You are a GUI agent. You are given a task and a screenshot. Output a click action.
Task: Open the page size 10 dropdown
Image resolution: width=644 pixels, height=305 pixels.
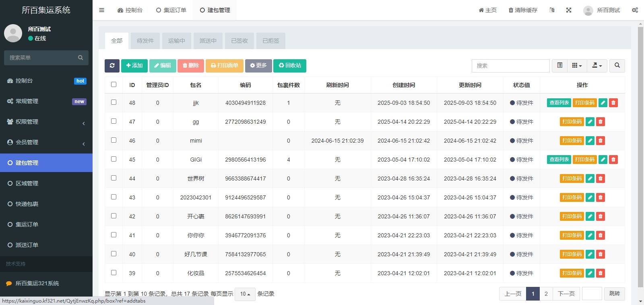245,294
